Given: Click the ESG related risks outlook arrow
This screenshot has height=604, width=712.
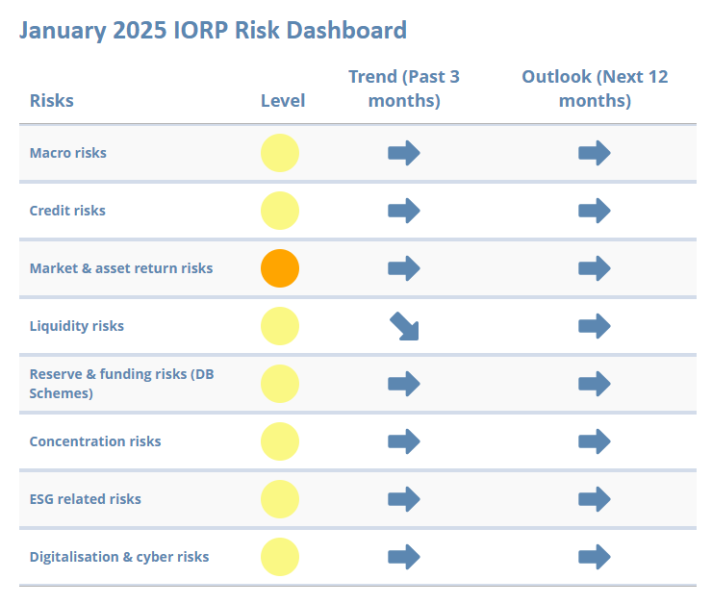Looking at the screenshot, I should tap(594, 499).
